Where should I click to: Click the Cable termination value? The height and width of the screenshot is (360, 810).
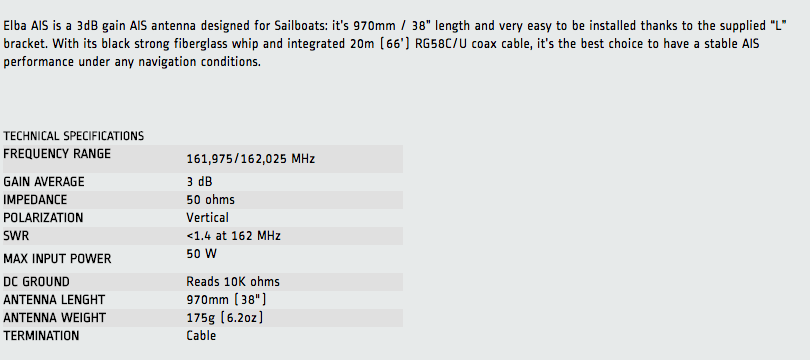point(201,336)
